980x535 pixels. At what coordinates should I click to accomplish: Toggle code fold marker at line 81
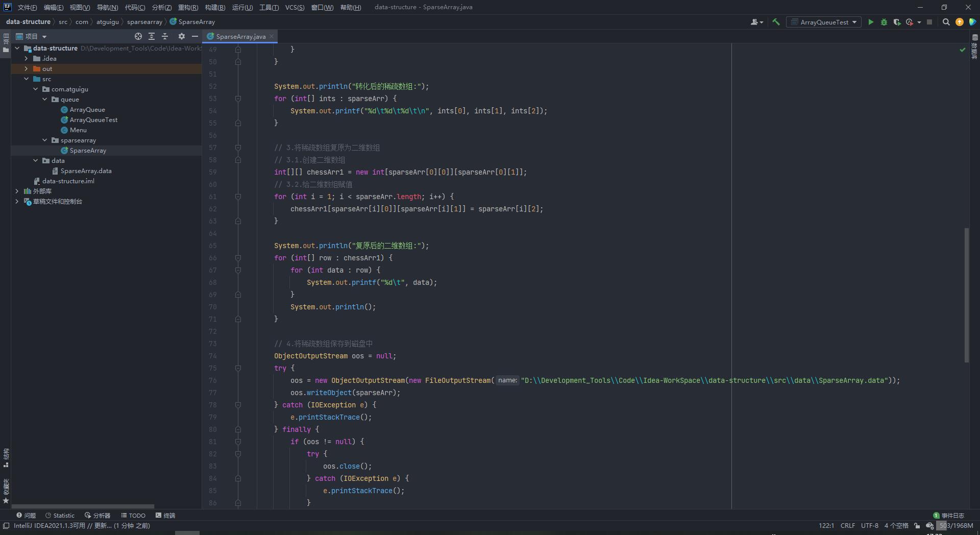coord(238,442)
